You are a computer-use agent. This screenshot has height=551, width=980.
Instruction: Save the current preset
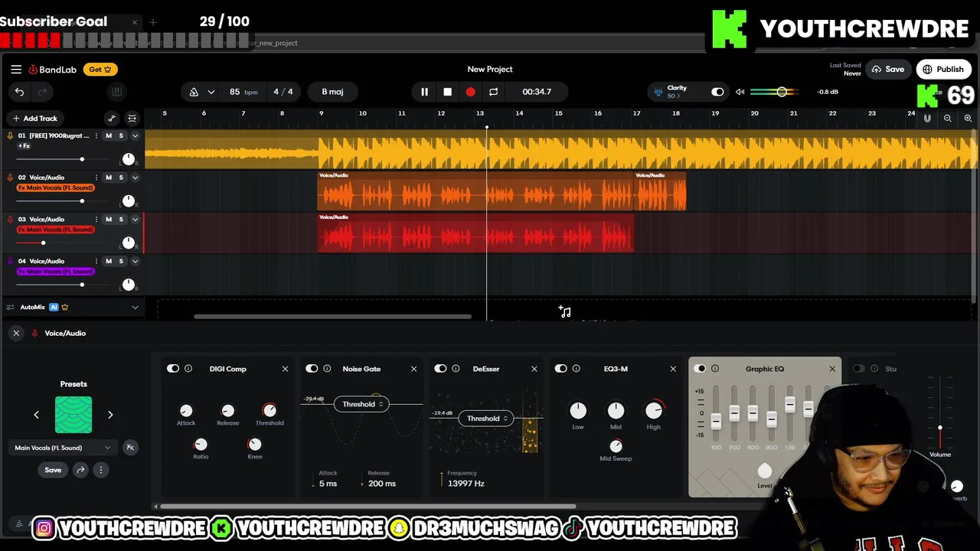(53, 470)
